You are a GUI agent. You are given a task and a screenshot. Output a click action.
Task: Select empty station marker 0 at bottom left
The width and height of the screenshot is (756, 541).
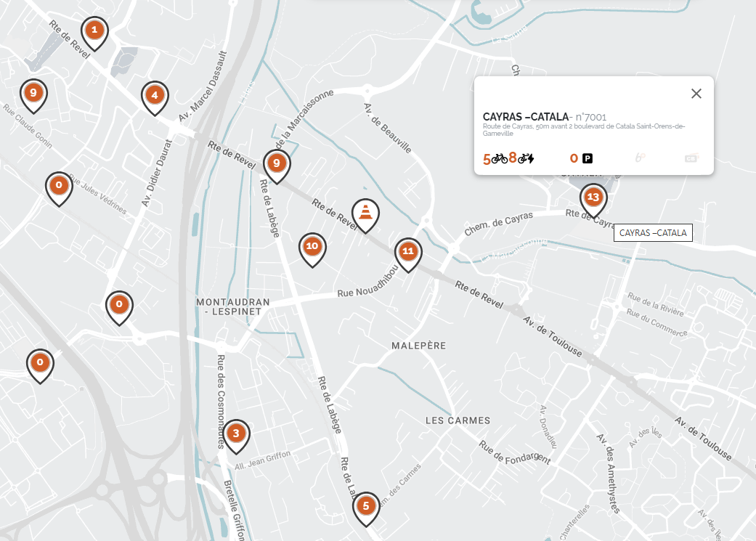point(38,361)
